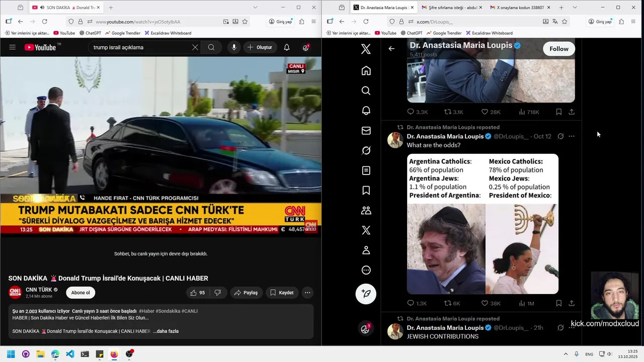644x362 pixels.
Task: Clear the YouTube search query with the X
Action: (195, 47)
